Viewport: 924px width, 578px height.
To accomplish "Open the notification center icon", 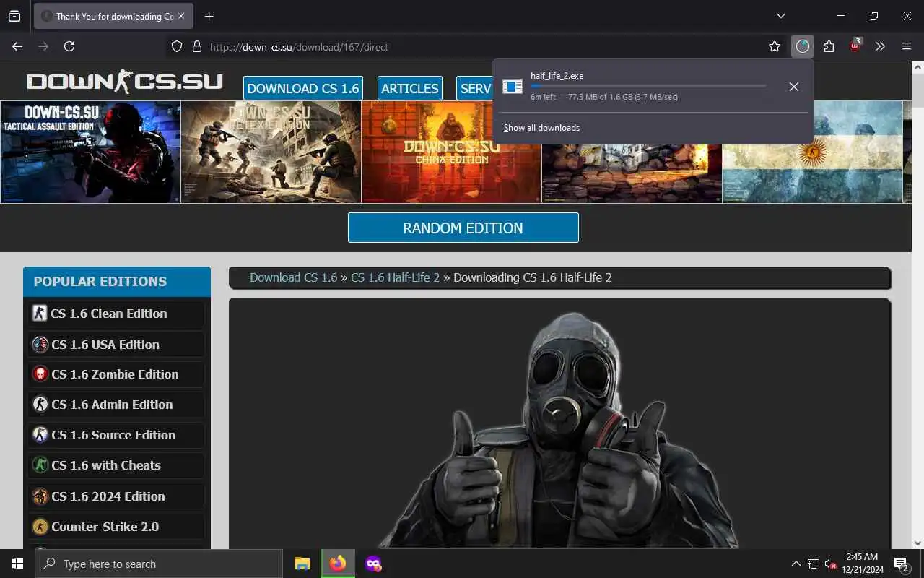I will [901, 564].
